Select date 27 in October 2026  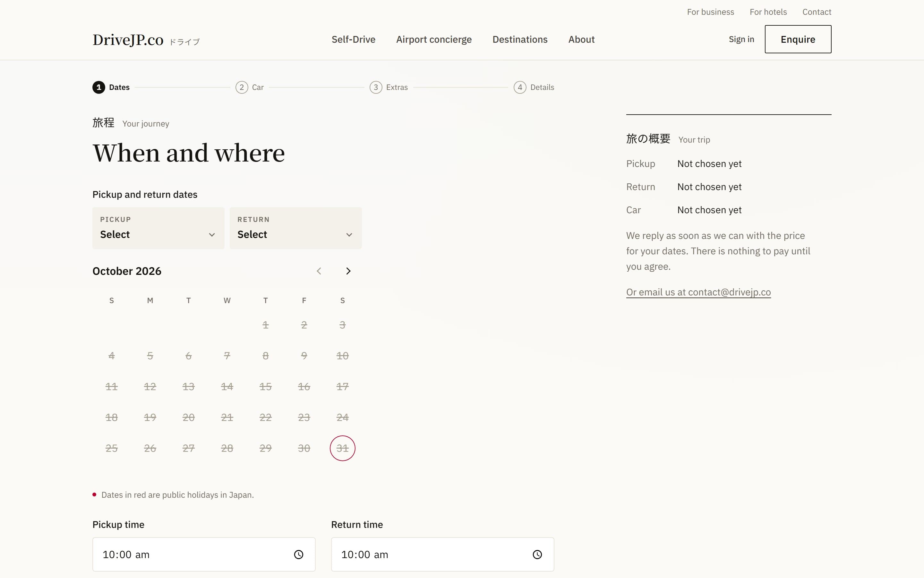189,448
